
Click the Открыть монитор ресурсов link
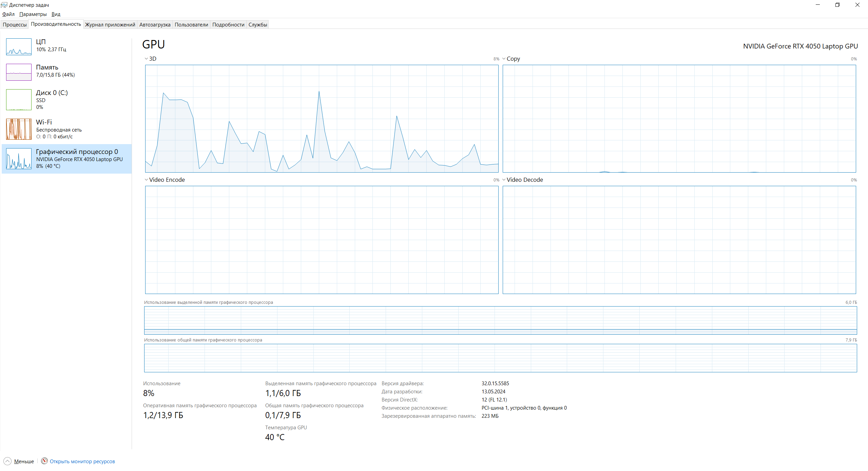(82, 461)
